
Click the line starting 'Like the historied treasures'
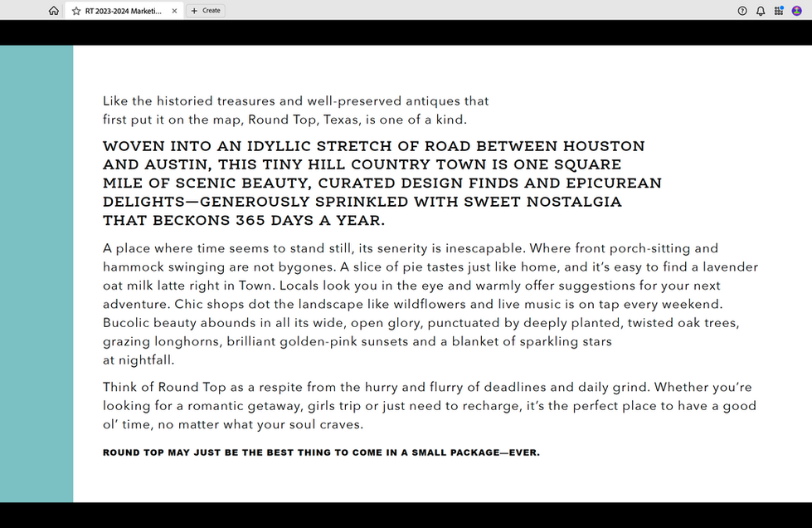click(x=296, y=101)
